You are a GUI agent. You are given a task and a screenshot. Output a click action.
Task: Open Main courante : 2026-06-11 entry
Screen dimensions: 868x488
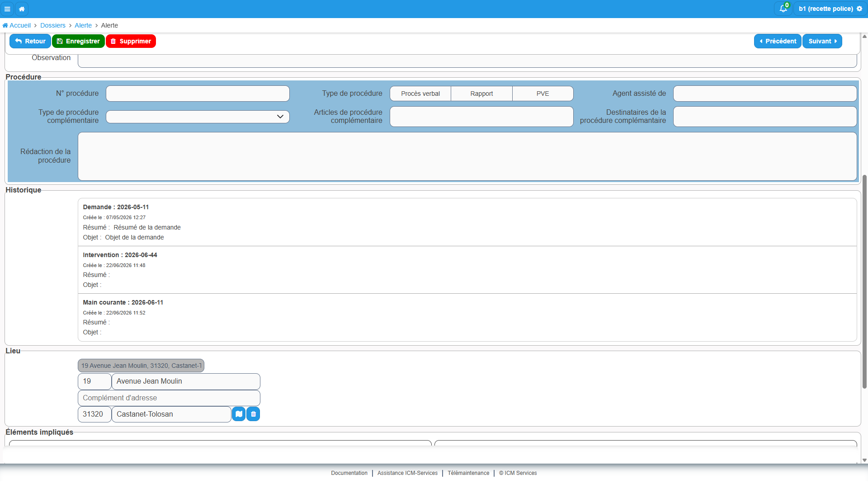click(467, 317)
